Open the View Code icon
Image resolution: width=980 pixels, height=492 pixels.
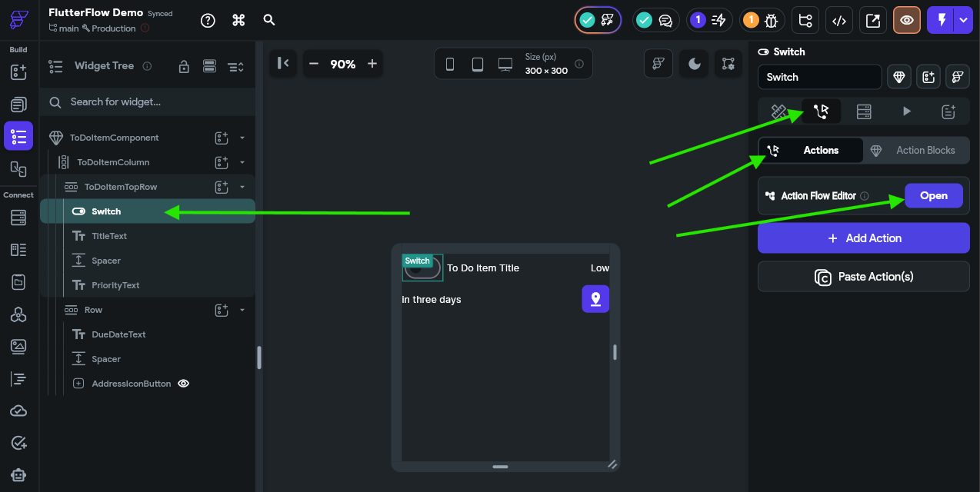[x=839, y=21]
